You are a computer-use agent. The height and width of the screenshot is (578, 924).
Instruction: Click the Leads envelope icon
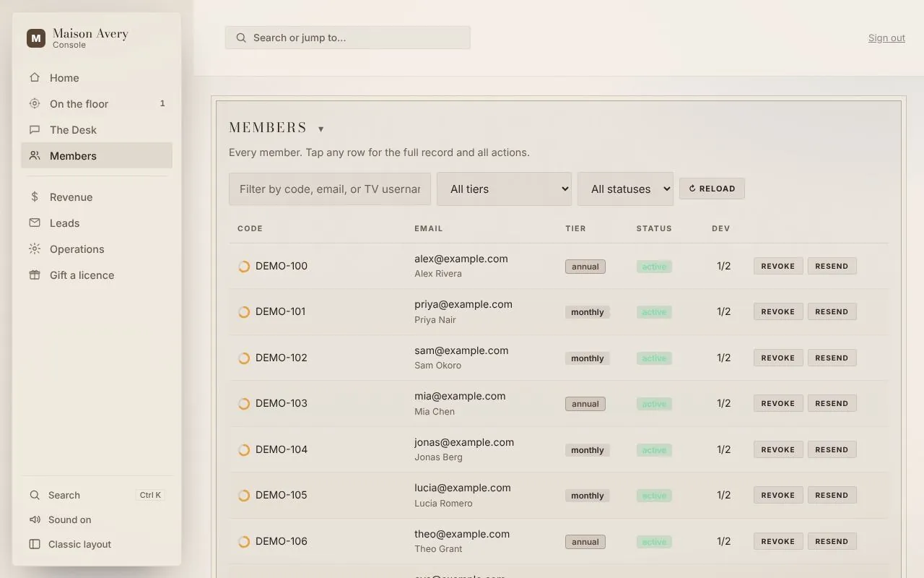coord(35,223)
